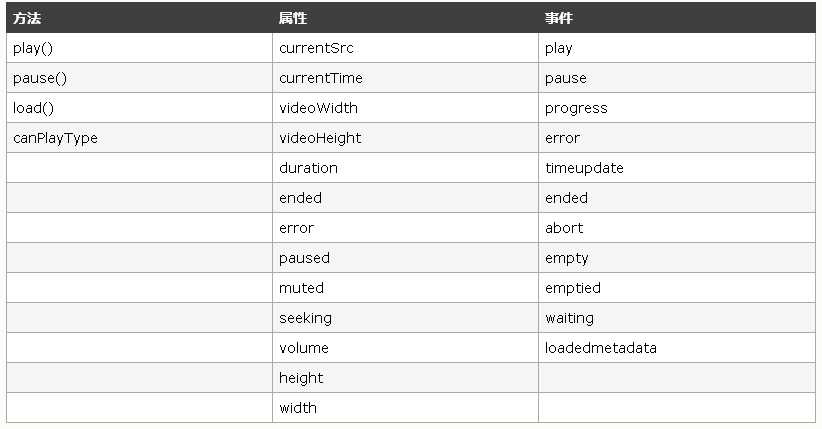The height and width of the screenshot is (429, 822).
Task: Click the duration property cell
Action: (405, 168)
